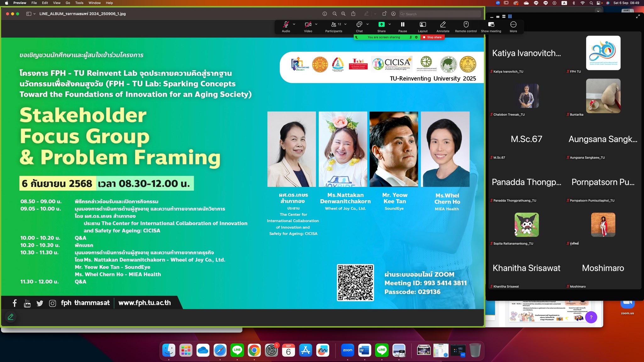Open System Settings from the Dock
Screen dimensions: 644x362
pos(271,350)
